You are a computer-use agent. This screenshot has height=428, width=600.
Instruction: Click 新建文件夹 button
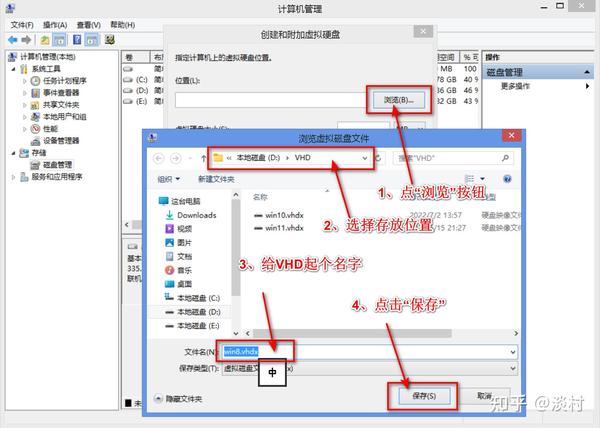[216, 179]
